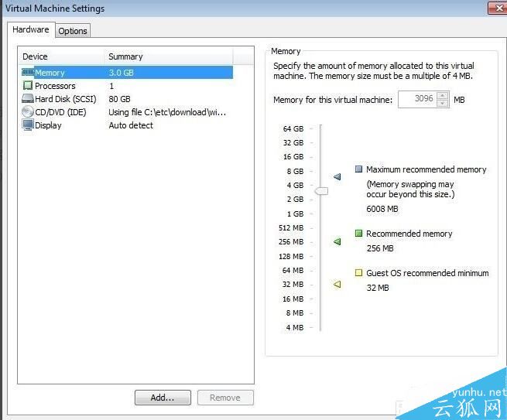Viewport: 507px width, 420px height.
Task: Switch to the Hardware tab
Action: [31, 29]
